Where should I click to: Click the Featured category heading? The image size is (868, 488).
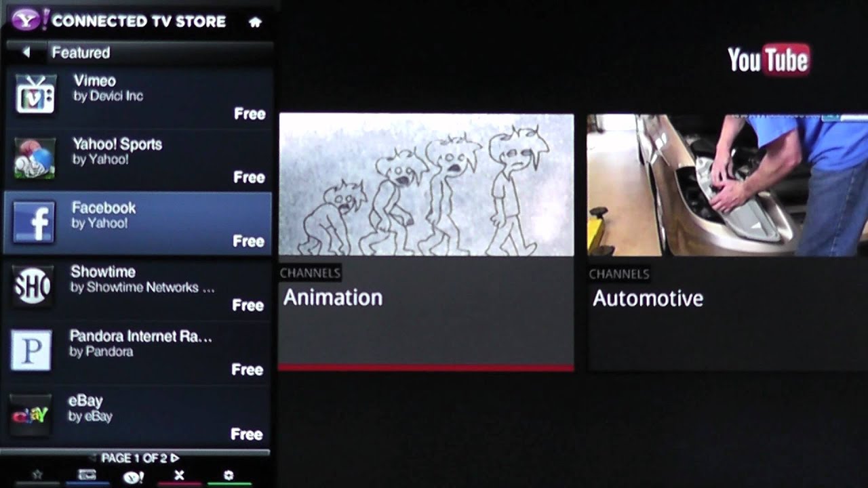point(81,52)
